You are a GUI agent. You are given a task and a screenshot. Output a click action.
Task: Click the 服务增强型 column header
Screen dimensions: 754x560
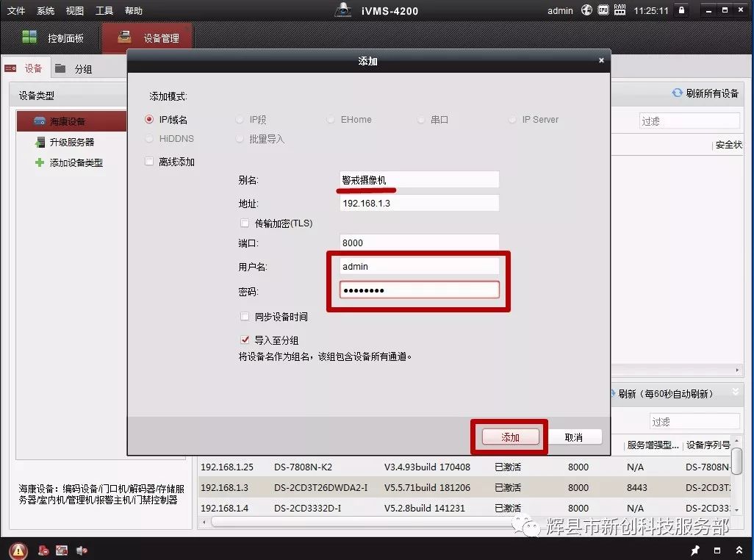[653, 445]
